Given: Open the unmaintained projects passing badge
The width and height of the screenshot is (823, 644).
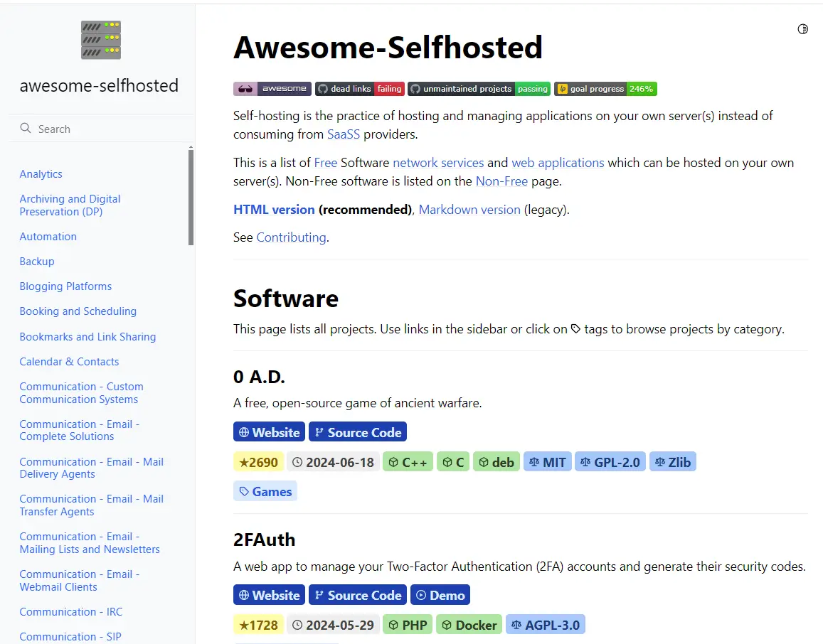Looking at the screenshot, I should [x=478, y=89].
